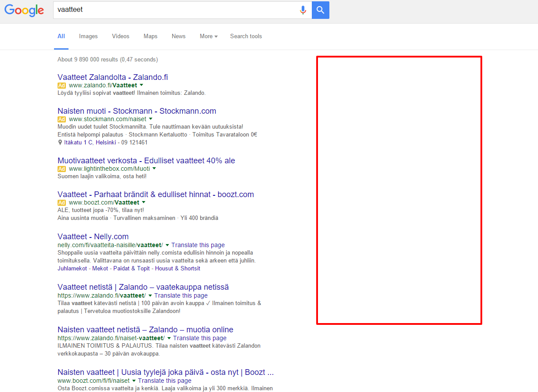
Task: Open the Vaatteet - Nelly.com result
Action: tap(93, 237)
